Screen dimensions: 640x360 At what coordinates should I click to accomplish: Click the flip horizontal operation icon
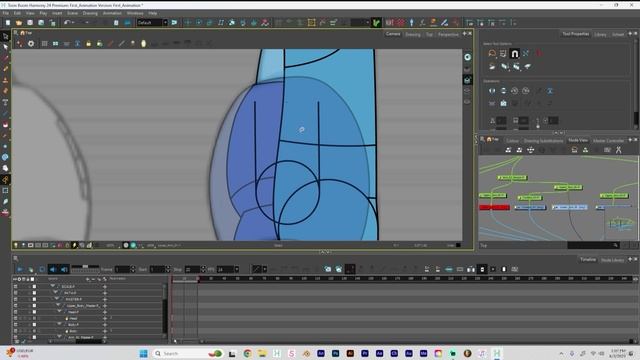pyautogui.click(x=492, y=91)
